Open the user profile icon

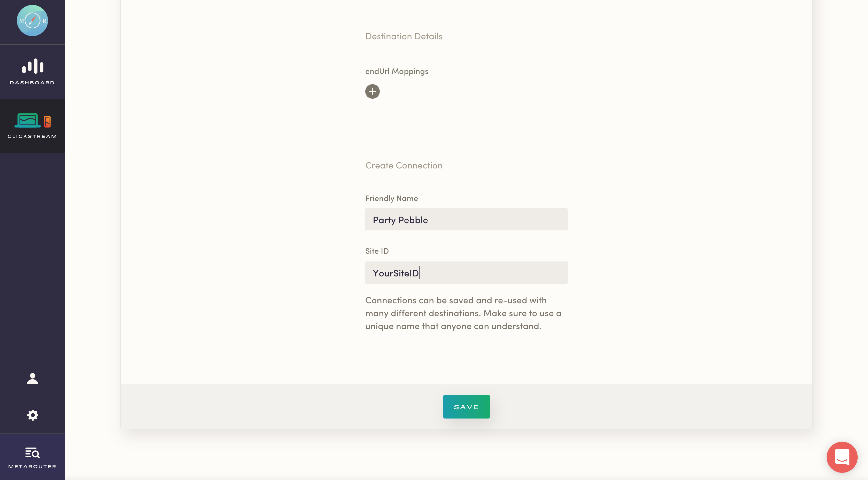coord(32,378)
